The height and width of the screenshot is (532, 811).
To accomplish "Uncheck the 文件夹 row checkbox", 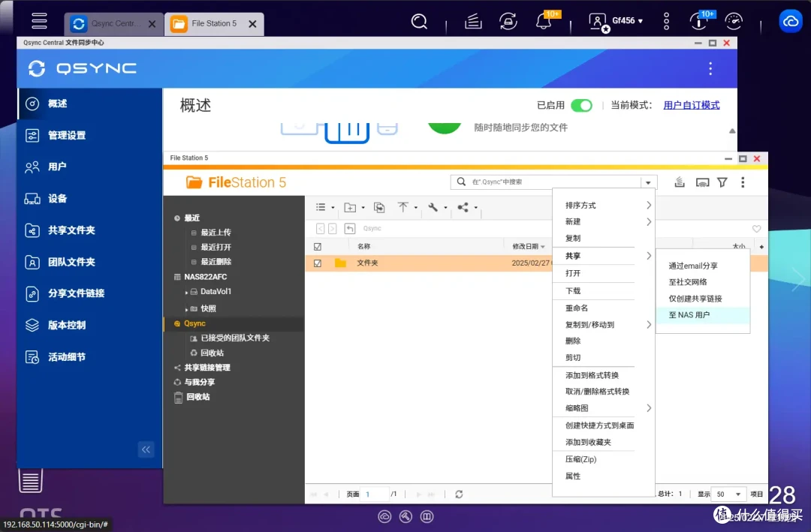I will point(318,263).
